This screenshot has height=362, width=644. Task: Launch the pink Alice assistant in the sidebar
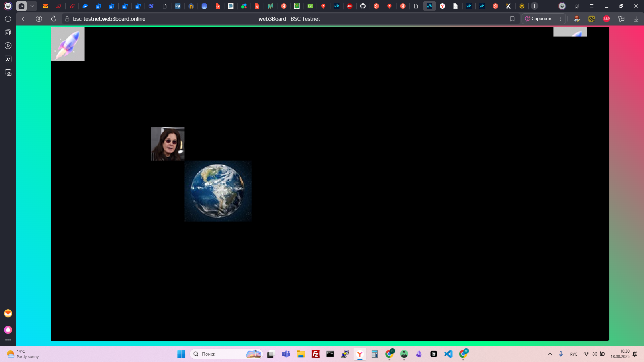click(8, 330)
